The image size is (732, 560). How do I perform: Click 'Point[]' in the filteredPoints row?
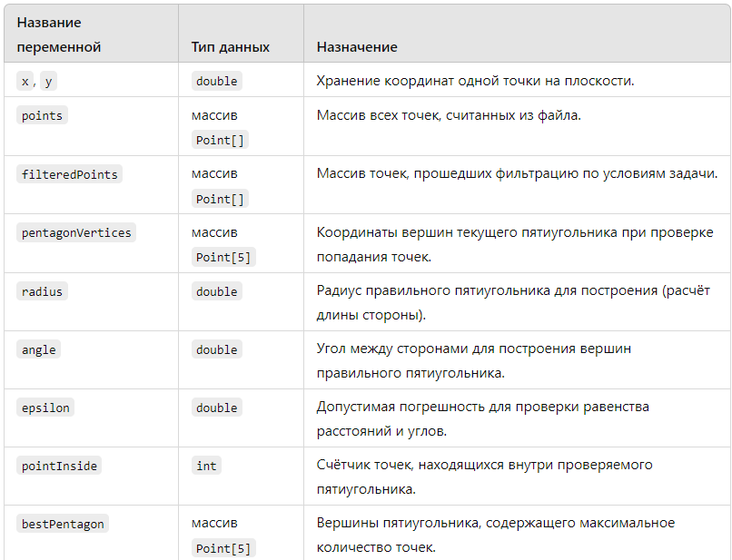[x=220, y=199]
